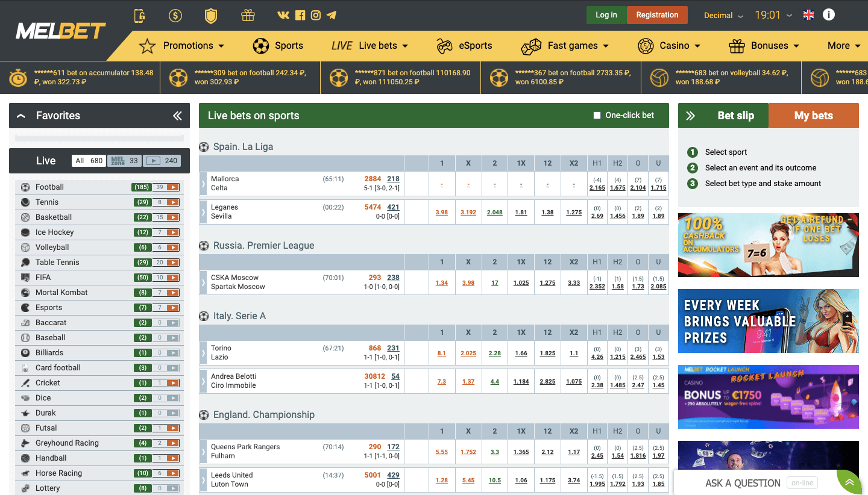Screen dimensions: 868x495
Task: Click the Log in button
Action: [x=606, y=15]
